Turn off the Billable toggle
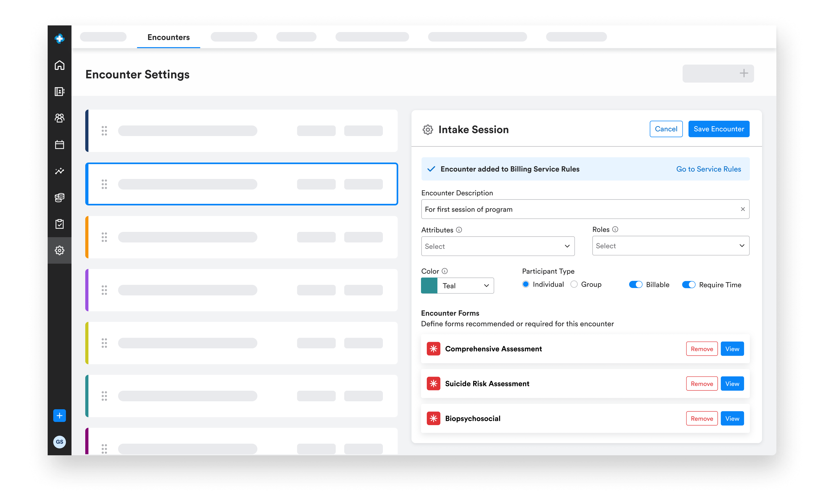Screen dimensions: 824x504 point(635,285)
